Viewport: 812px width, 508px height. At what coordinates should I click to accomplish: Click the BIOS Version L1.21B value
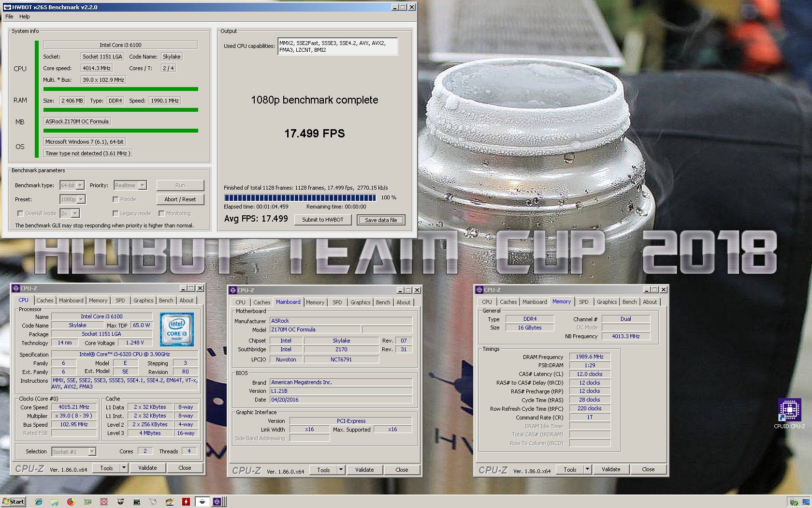click(341, 391)
